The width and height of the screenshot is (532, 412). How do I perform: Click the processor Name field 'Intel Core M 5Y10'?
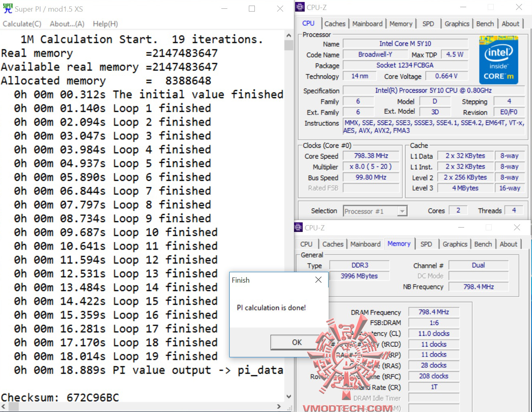(x=405, y=44)
